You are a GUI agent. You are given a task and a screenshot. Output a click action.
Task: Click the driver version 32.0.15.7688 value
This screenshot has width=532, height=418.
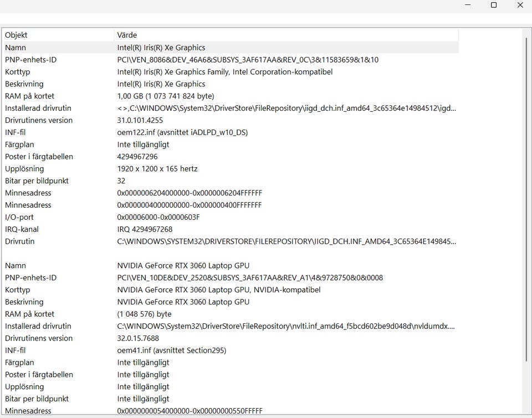tap(138, 338)
